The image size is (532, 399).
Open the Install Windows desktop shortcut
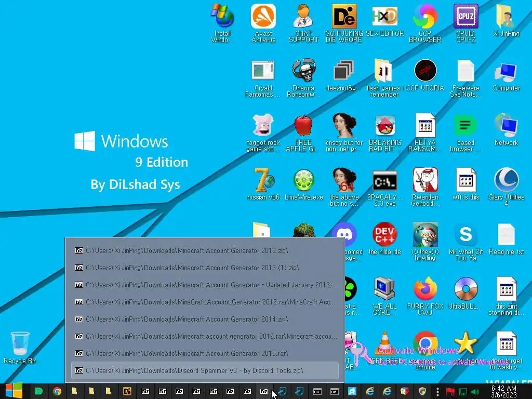(222, 23)
